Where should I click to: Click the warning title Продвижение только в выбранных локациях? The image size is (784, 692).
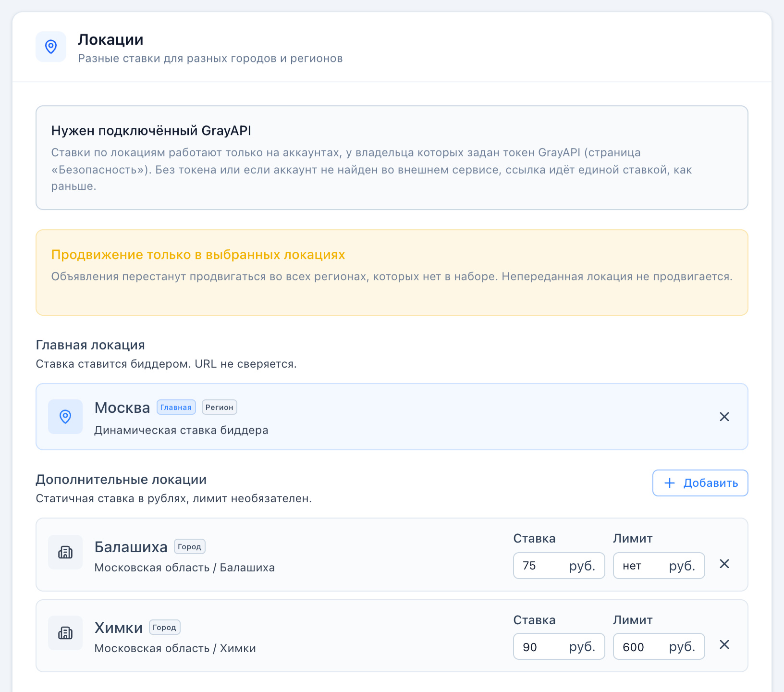point(198,255)
